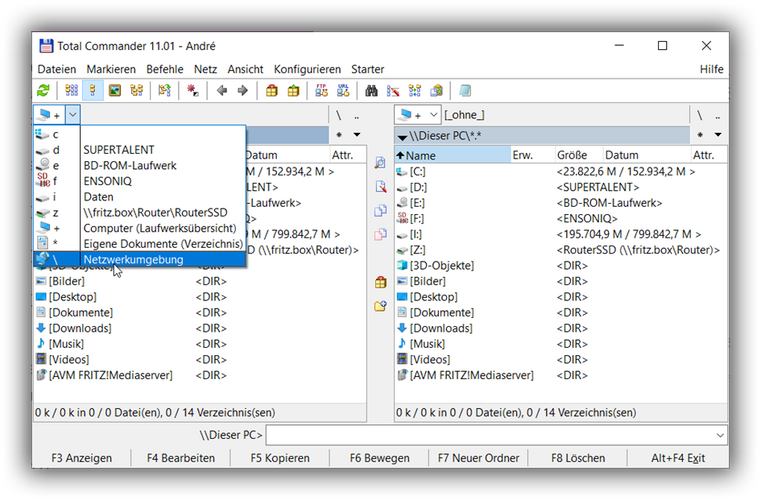Open the Starter menu
The image size is (761, 500).
tap(367, 69)
